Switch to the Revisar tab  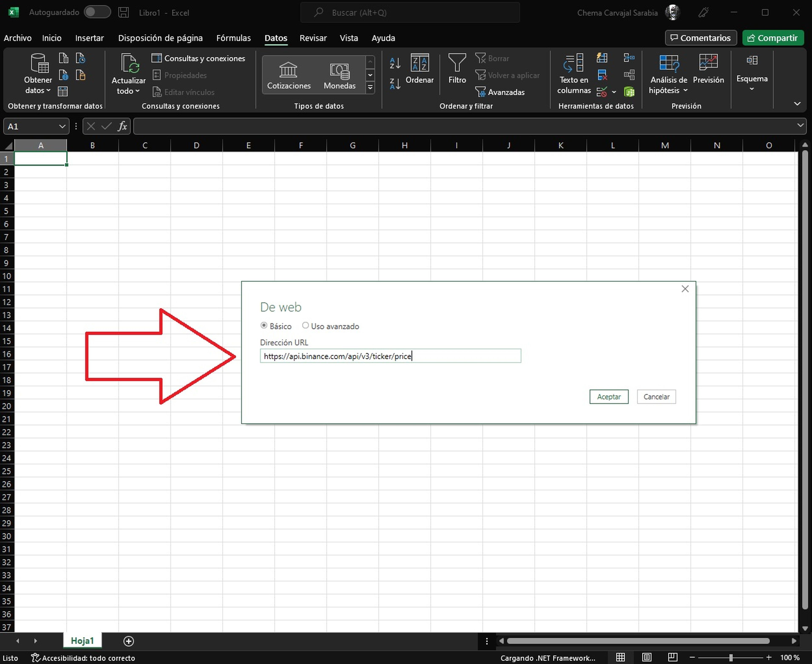313,38
